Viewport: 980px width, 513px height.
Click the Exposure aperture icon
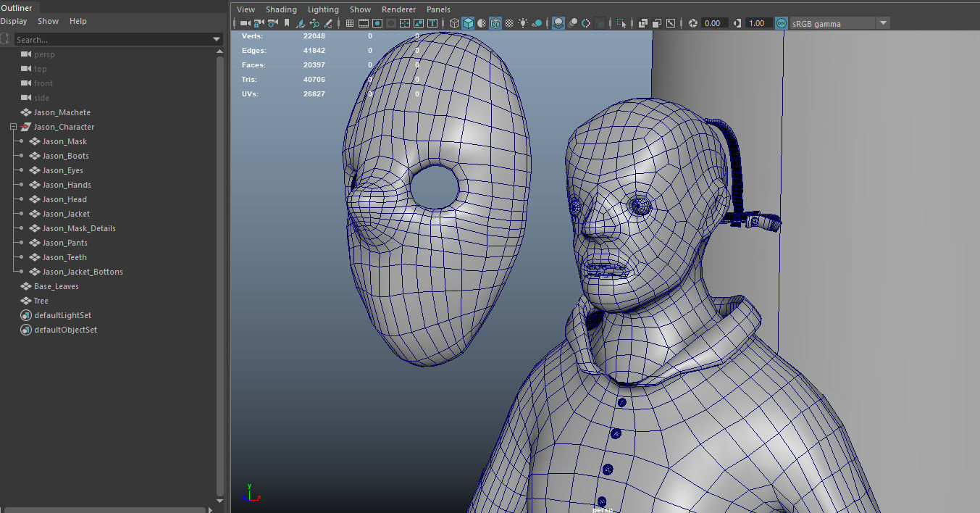click(692, 23)
